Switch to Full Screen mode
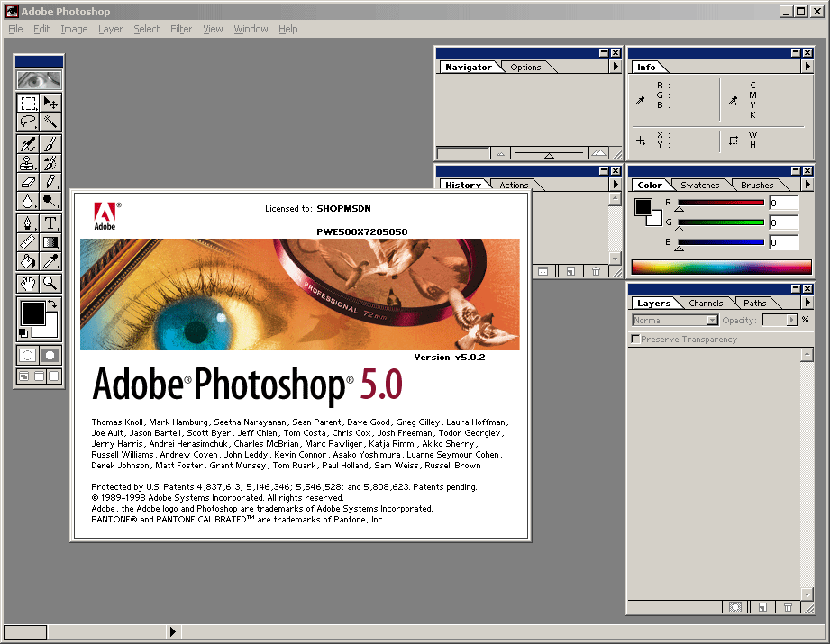The image size is (830, 644). 54,376
